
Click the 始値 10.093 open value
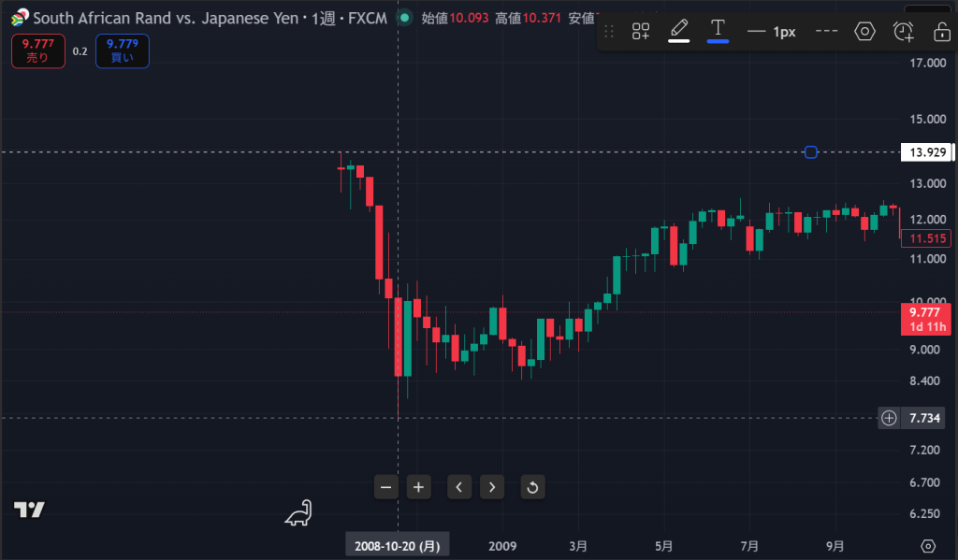pos(456,19)
